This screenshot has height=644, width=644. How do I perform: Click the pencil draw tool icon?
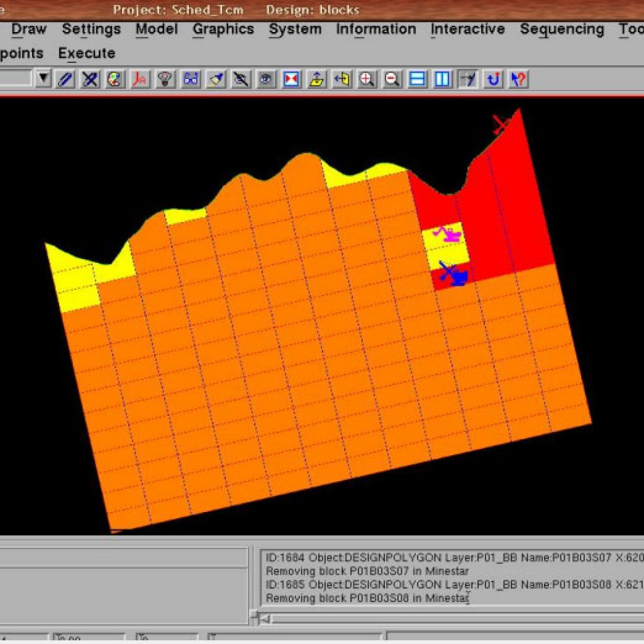tap(65, 79)
